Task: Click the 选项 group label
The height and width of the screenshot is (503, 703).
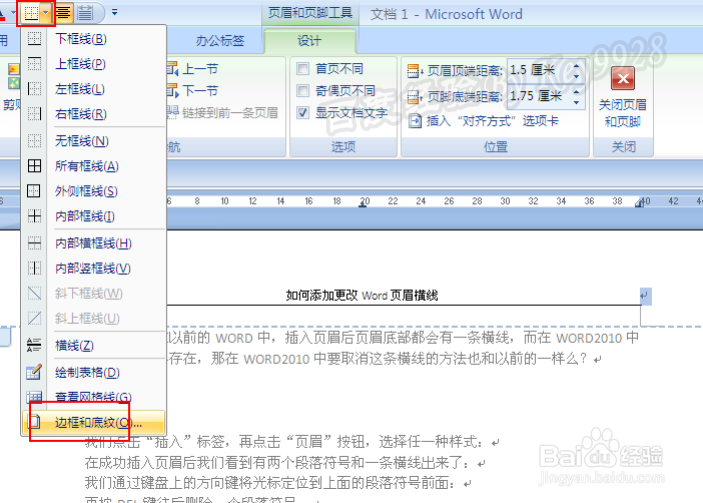Action: 343,147
